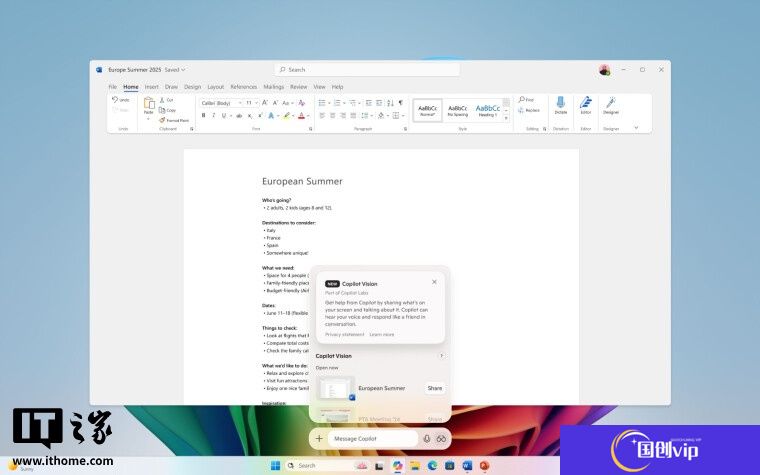The image size is (760, 475).
Task: Click the Decrease Indent icon
Action: [x=368, y=103]
